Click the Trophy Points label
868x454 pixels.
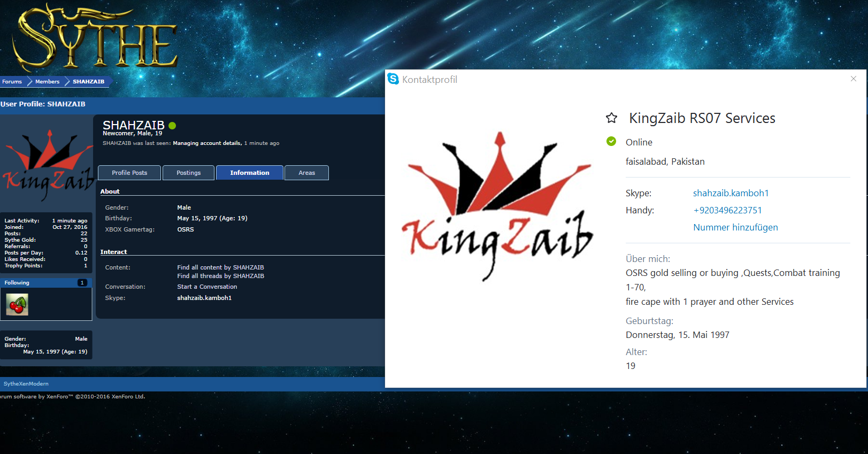(24, 266)
